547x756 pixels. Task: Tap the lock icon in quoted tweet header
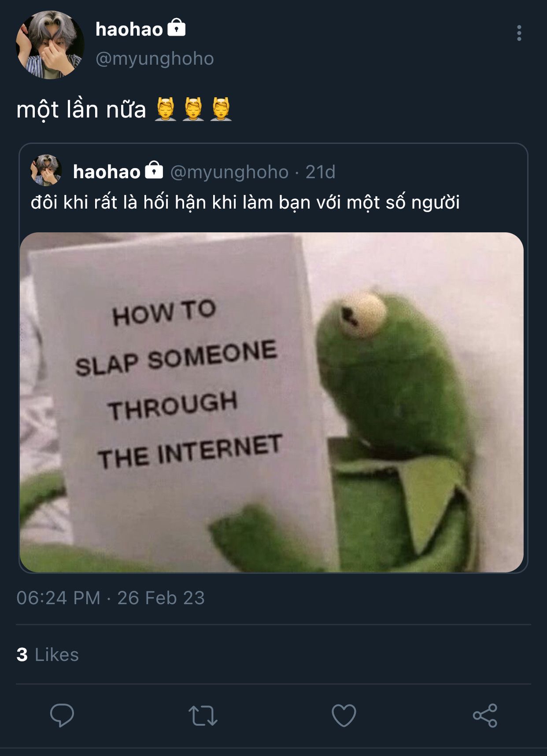[x=154, y=169]
